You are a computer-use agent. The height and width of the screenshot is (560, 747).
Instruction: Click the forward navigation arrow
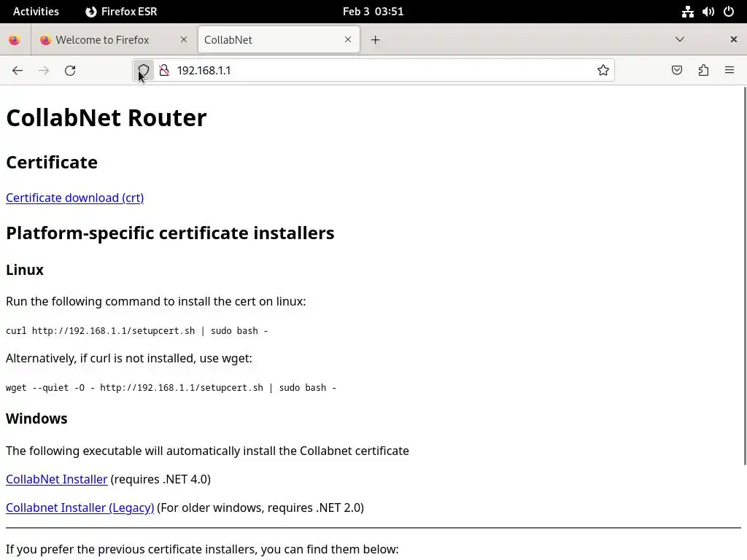pyautogui.click(x=44, y=71)
